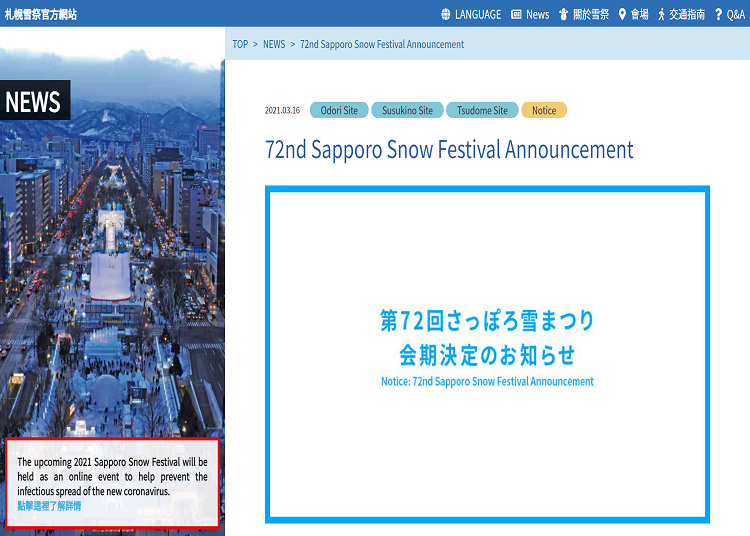This screenshot has width=750, height=536.
Task: Click the question mark icon for Q&A
Action: click(x=718, y=14)
